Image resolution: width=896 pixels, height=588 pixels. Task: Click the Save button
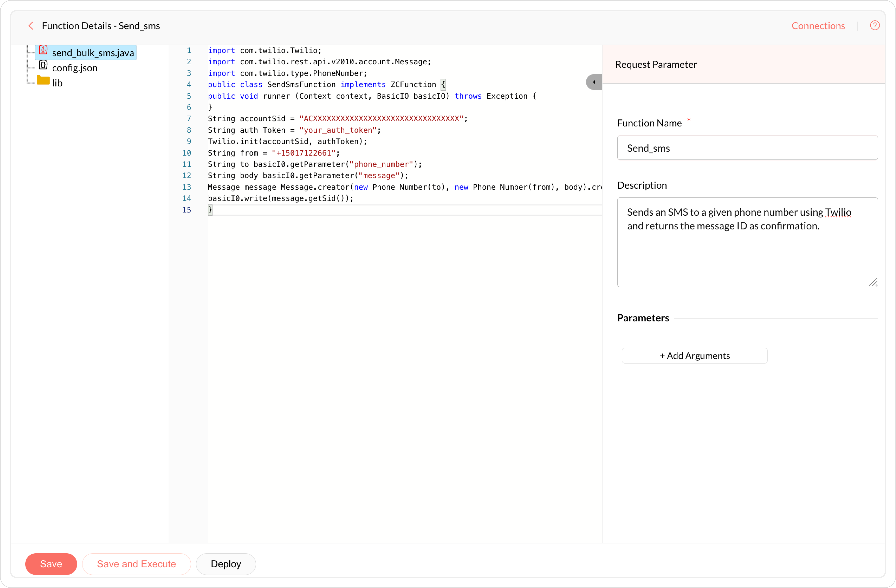click(x=51, y=564)
